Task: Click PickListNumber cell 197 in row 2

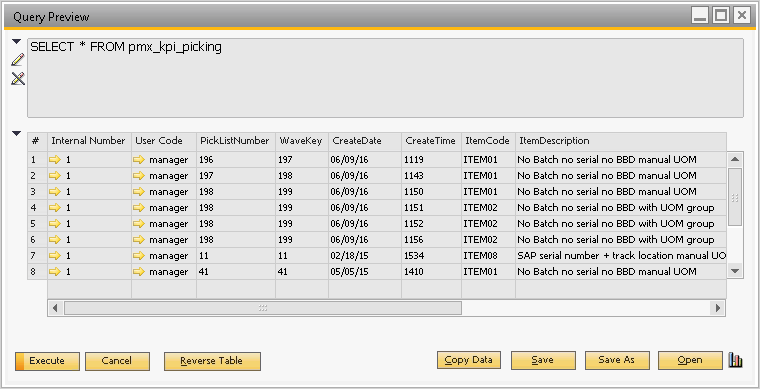Action: tap(236, 175)
